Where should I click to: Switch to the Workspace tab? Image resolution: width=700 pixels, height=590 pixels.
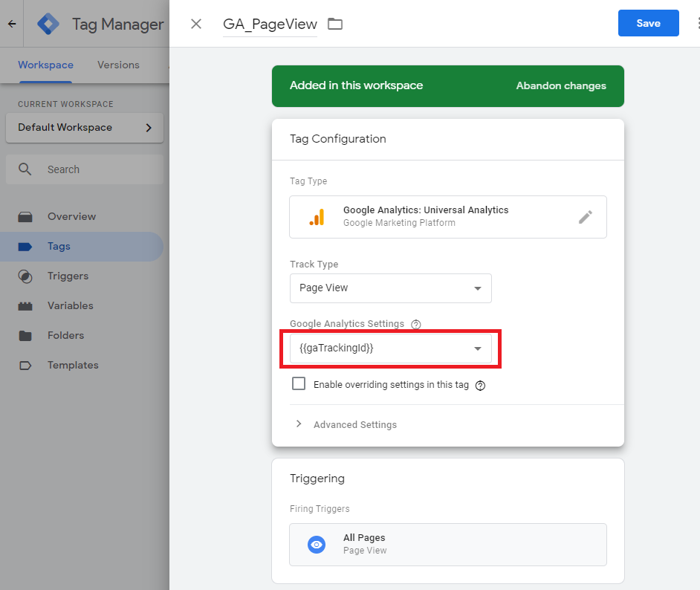click(45, 65)
